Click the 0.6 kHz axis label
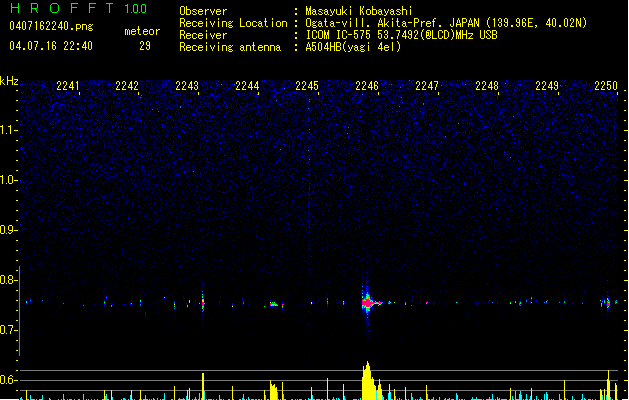Image resolution: width=629 pixels, height=400 pixels. [8, 380]
